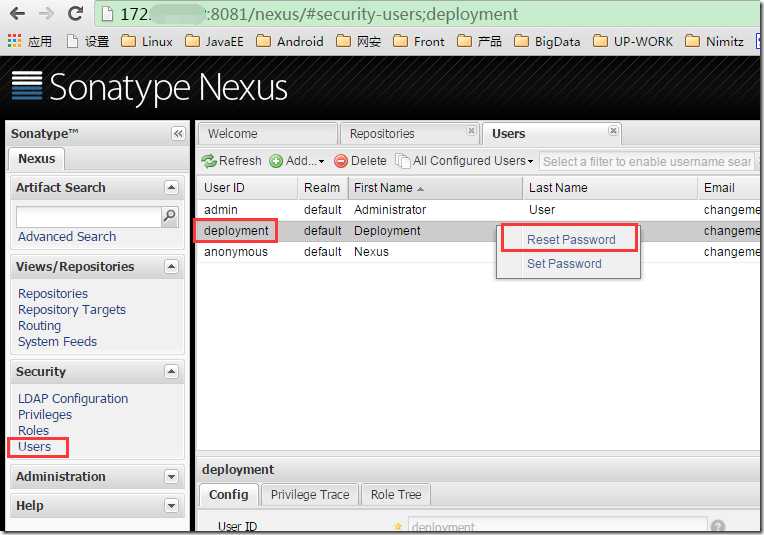Open the 设置 bookmark

[88, 41]
